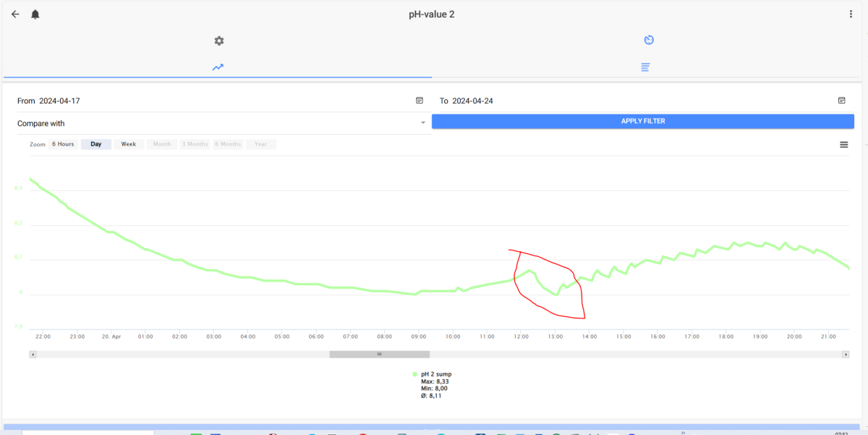Set zoom range to Week
Viewport: 868px width, 435px height.
[129, 144]
